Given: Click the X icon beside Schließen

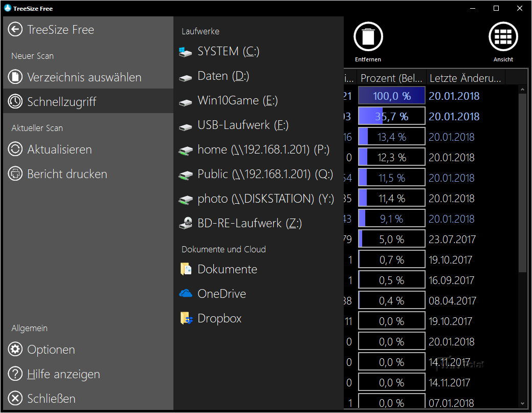Looking at the screenshot, I should pos(15,398).
